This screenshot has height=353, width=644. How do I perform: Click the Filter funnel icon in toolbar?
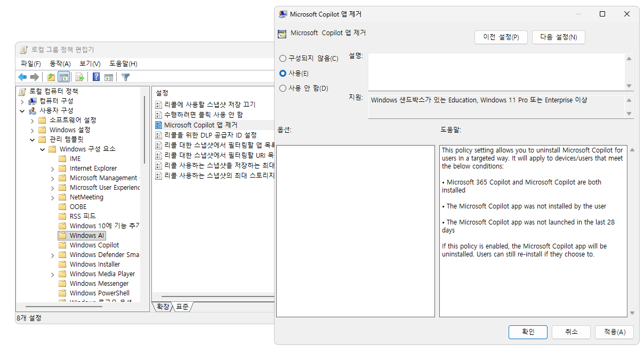pos(125,77)
